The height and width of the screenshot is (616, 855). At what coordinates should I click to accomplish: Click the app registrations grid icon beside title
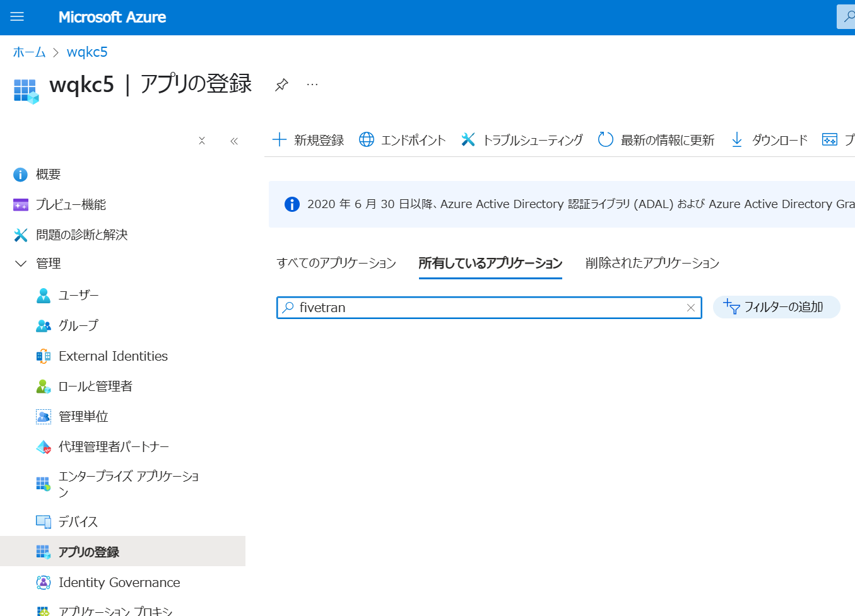coord(26,91)
